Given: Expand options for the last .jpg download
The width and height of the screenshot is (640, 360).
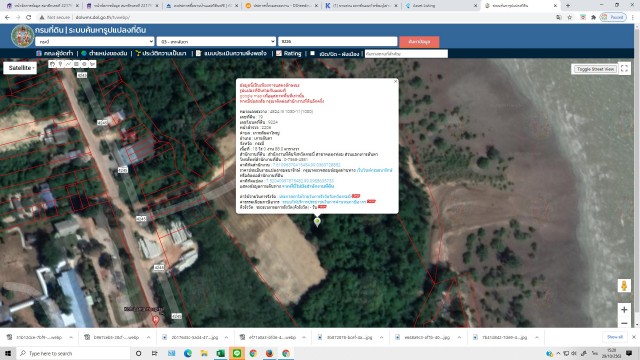Looking at the screenshot, I should [x=537, y=338].
